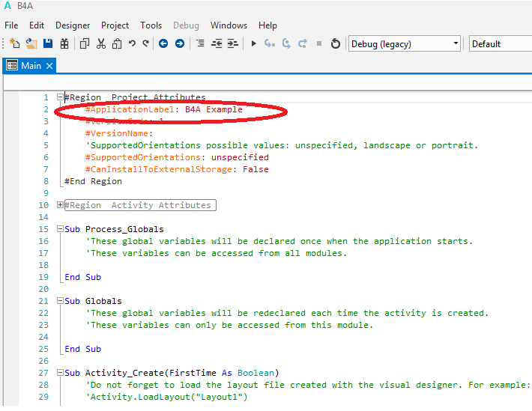Click the Export as zip gift-box icon
Image resolution: width=532 pixels, height=411 pixels.
[64, 43]
